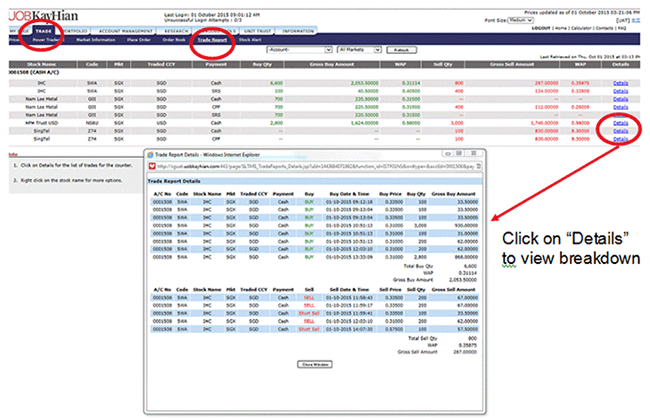This screenshot has height=419, width=650.
Task: Open the Calculator link
Action: (x=581, y=28)
